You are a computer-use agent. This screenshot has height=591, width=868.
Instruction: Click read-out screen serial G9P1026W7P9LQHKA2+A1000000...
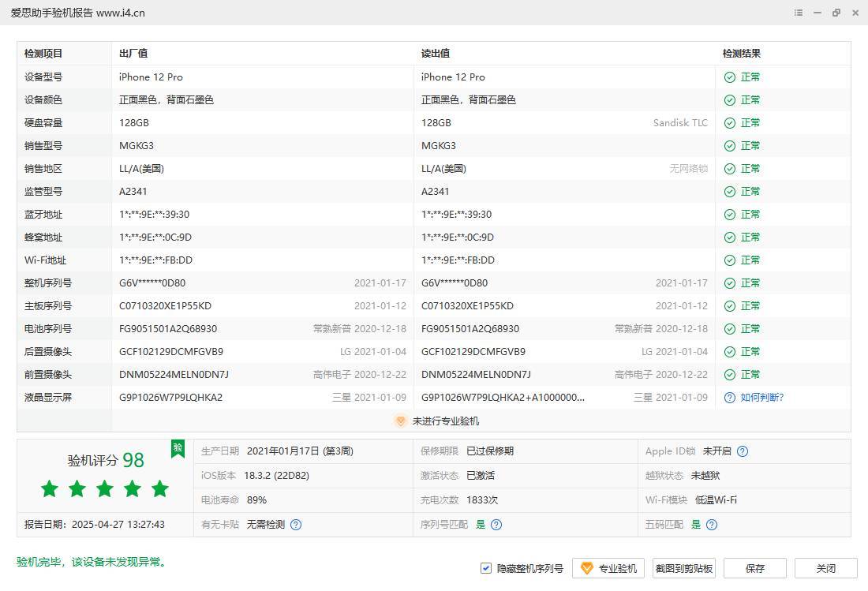point(503,398)
